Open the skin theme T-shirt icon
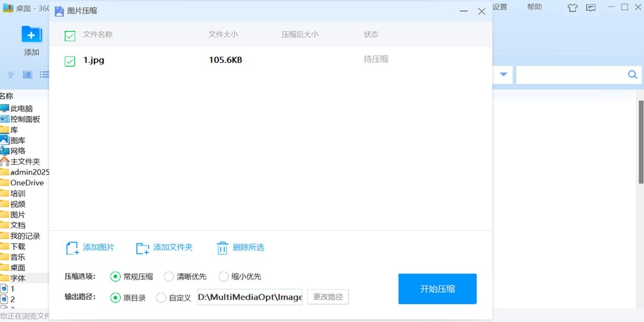The width and height of the screenshot is (644, 322). click(x=572, y=7)
